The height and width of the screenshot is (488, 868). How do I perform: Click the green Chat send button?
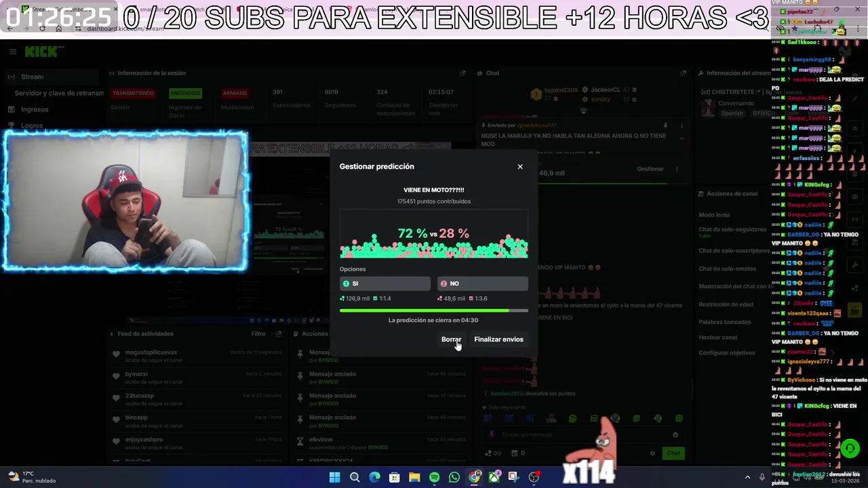tap(673, 453)
